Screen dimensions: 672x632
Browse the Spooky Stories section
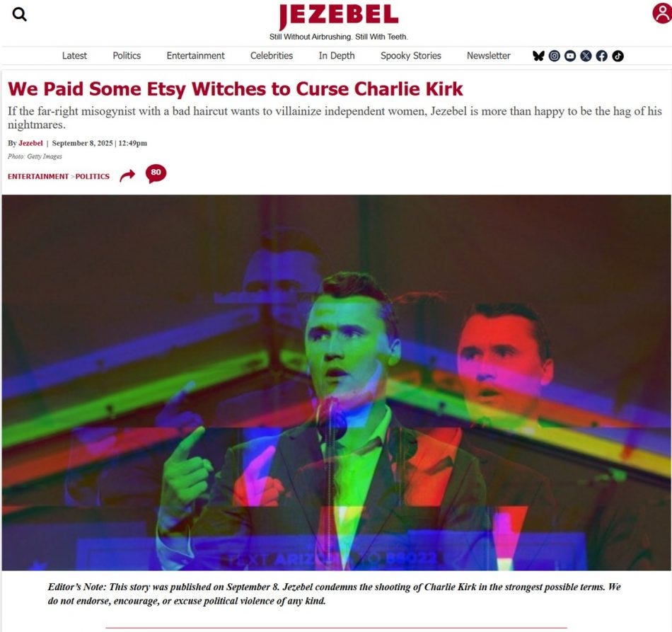coord(410,56)
